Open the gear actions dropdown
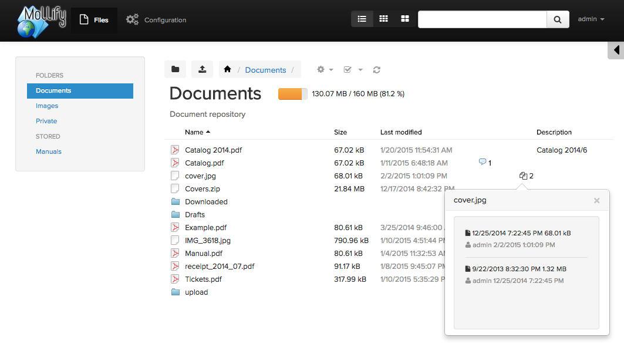The height and width of the screenshot is (364, 624). (325, 70)
